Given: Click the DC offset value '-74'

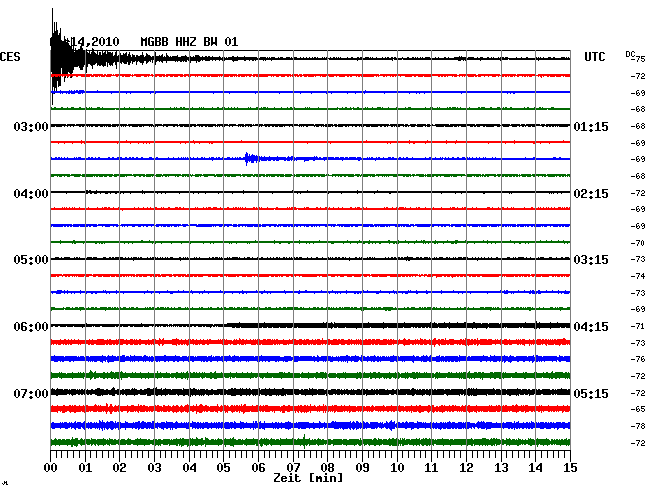Looking at the screenshot, I should point(638,276).
